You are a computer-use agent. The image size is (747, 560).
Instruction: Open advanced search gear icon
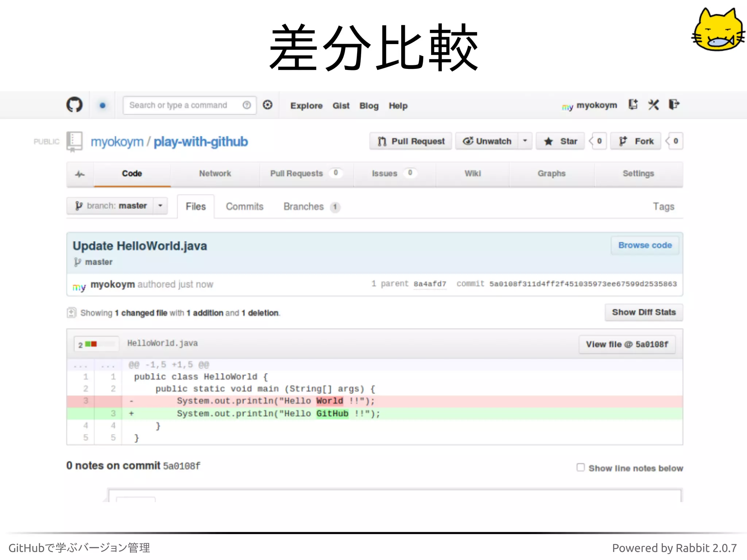(x=268, y=105)
